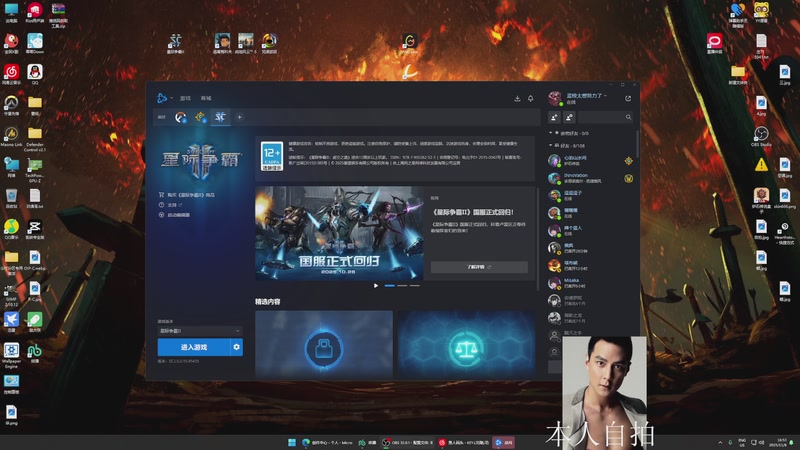Open the lock featured content card
The width and height of the screenshot is (800, 450).
[324, 344]
